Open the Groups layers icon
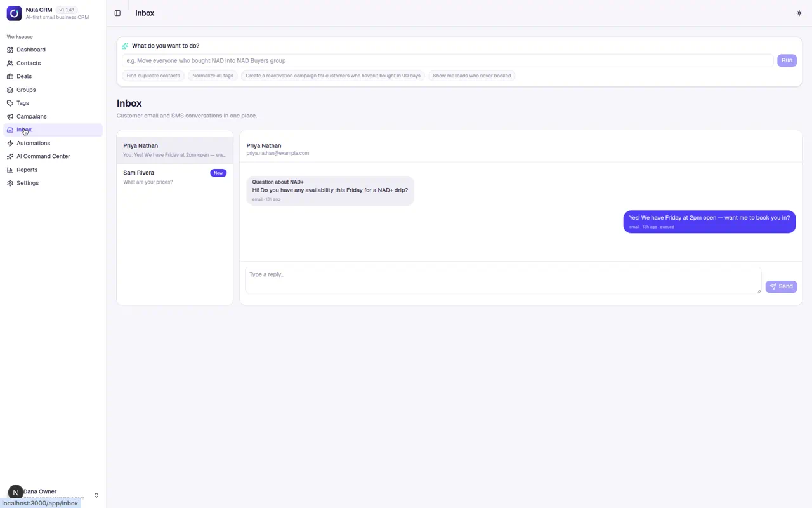 tap(10, 90)
